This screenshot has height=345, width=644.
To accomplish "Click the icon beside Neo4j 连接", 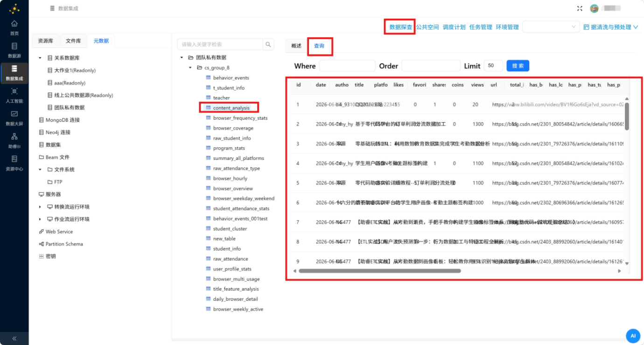I will pyautogui.click(x=42, y=132).
